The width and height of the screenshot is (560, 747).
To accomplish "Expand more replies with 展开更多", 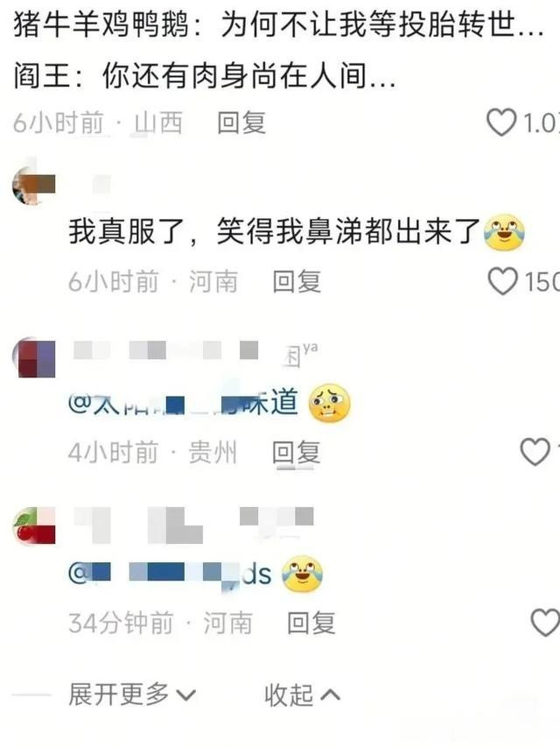I will [132, 694].
